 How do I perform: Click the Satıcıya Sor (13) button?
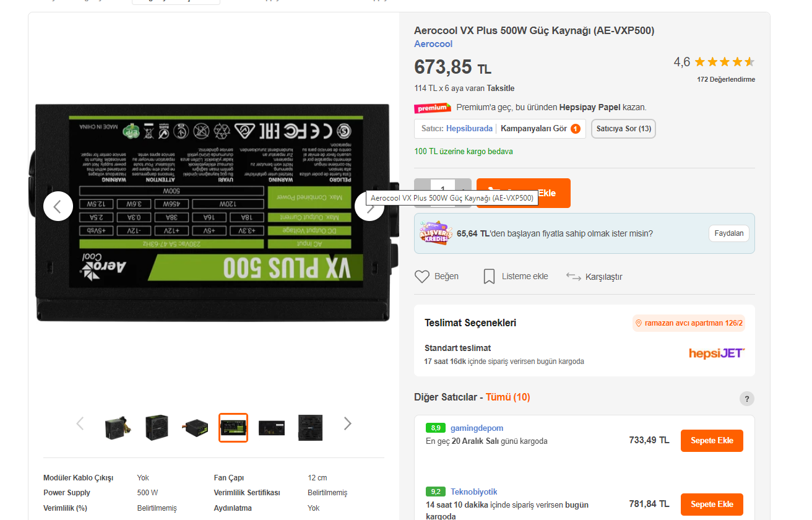click(x=623, y=129)
